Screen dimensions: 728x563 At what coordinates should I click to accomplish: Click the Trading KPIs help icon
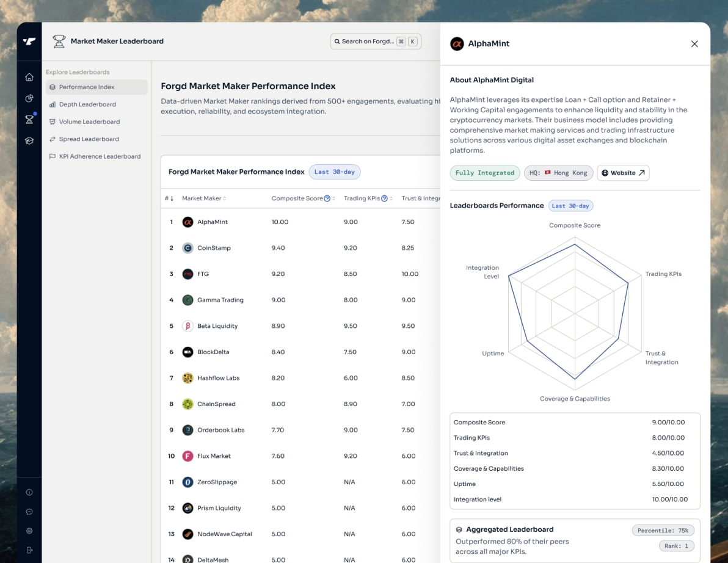point(384,198)
